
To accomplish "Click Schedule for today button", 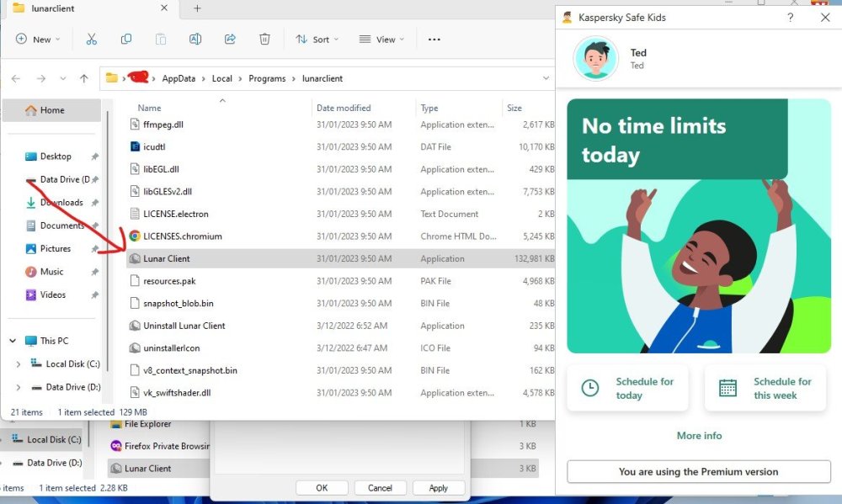I will [x=627, y=388].
